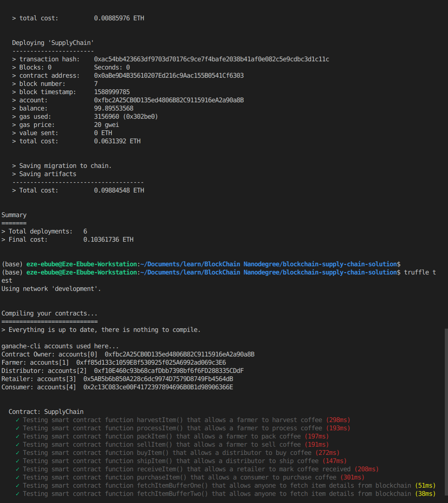Image resolution: width=448 pixels, height=503 pixels.
Task: Click the SupplyChain transaction hash value
Action: (212, 59)
